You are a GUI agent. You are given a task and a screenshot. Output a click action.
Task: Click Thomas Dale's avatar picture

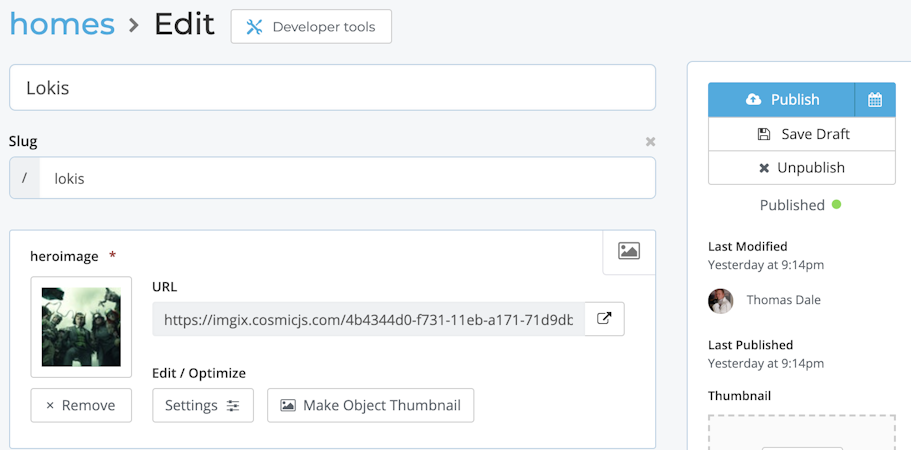tap(721, 300)
